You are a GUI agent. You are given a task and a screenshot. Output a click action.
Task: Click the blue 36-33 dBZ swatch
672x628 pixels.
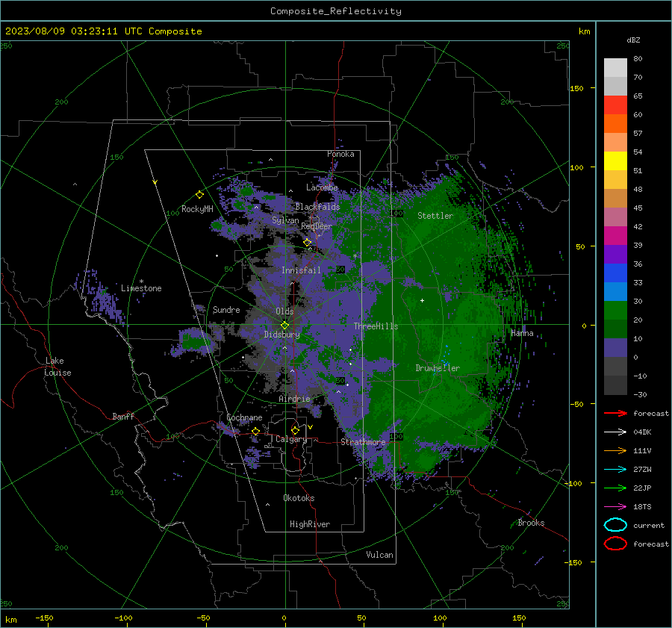(615, 273)
